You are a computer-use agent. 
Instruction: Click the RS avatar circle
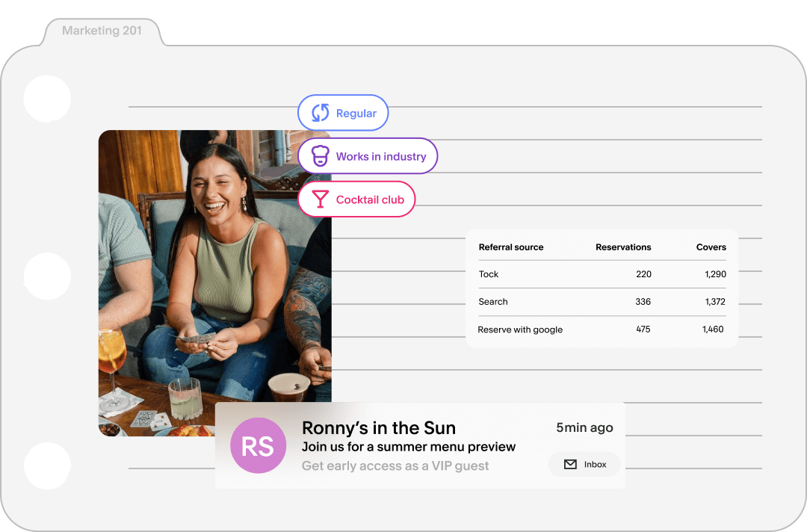[258, 445]
